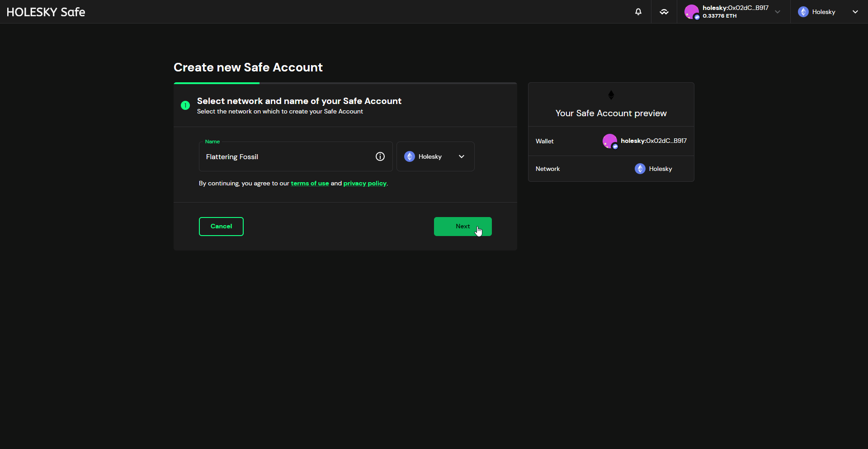This screenshot has width=868, height=449.
Task: Click the Holesky network icon in top bar
Action: [x=804, y=12]
